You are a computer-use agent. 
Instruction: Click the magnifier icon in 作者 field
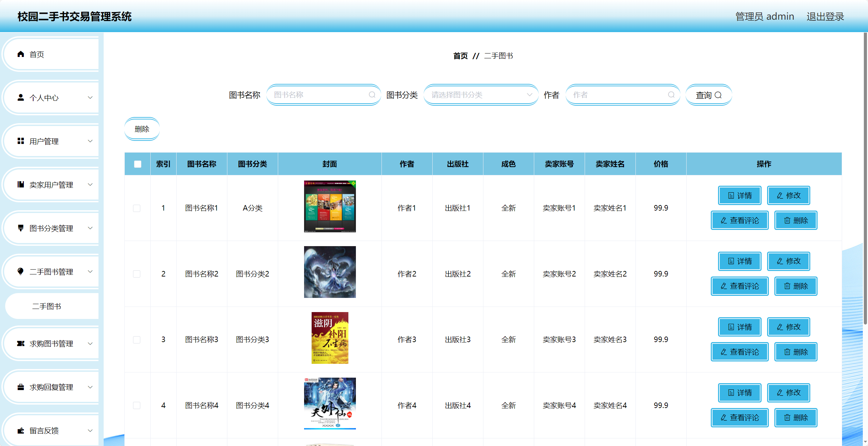[x=671, y=95]
